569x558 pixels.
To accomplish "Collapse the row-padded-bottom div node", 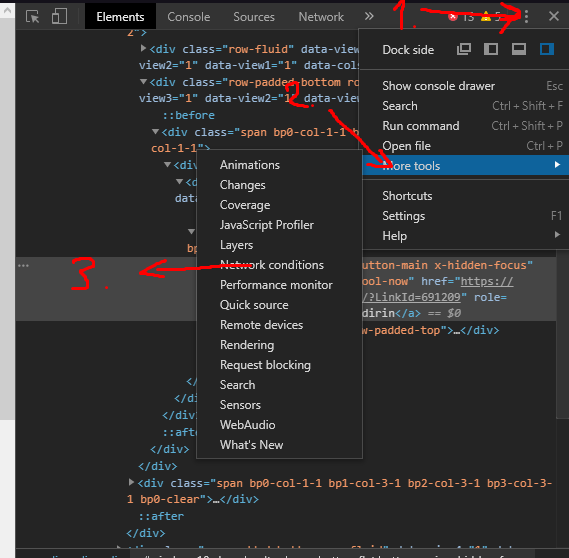I will pos(143,82).
